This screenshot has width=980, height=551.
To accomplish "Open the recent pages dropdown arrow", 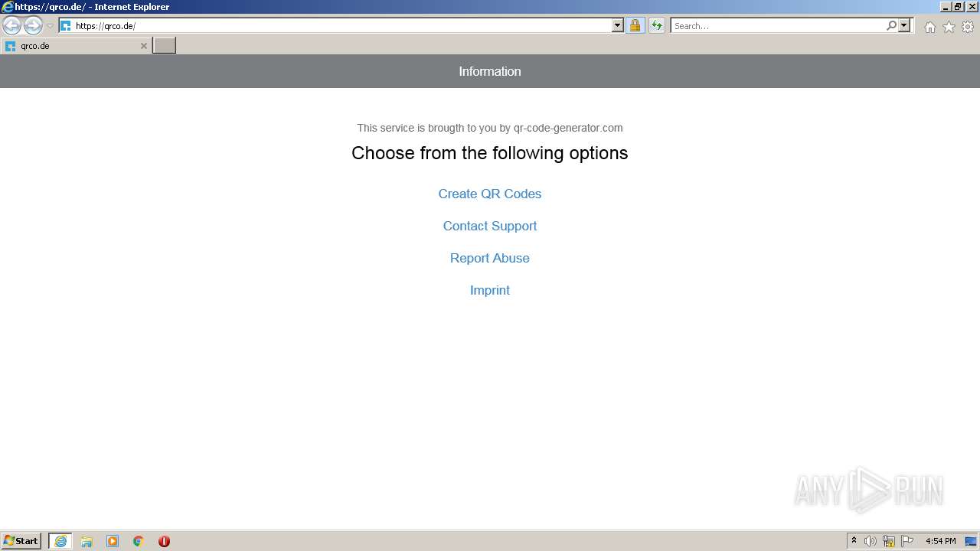I will pyautogui.click(x=50, y=26).
